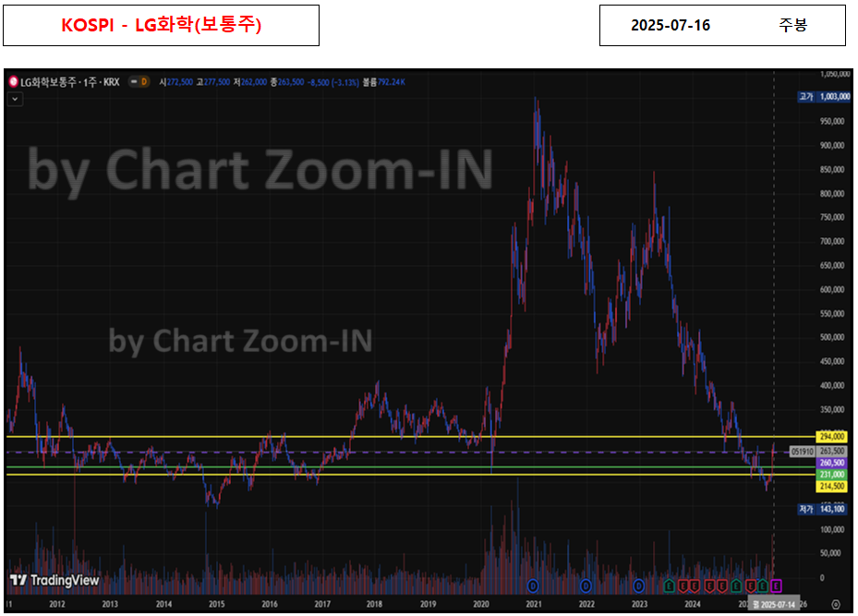Click the 저가 143,100 low price label
The image size is (858, 616).
tap(822, 509)
